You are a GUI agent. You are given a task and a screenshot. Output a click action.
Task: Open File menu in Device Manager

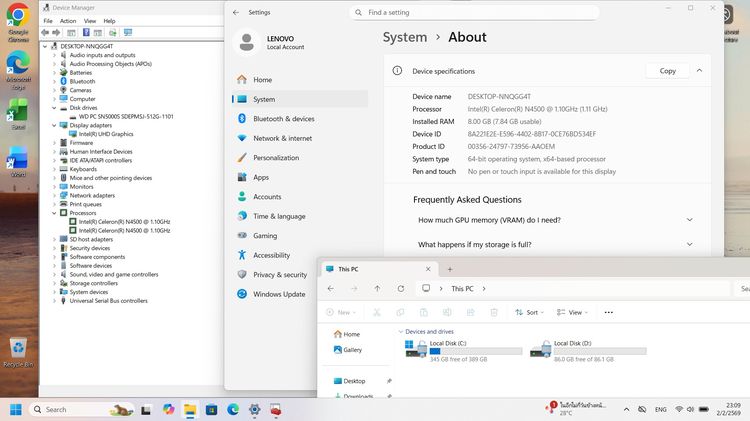coord(48,21)
